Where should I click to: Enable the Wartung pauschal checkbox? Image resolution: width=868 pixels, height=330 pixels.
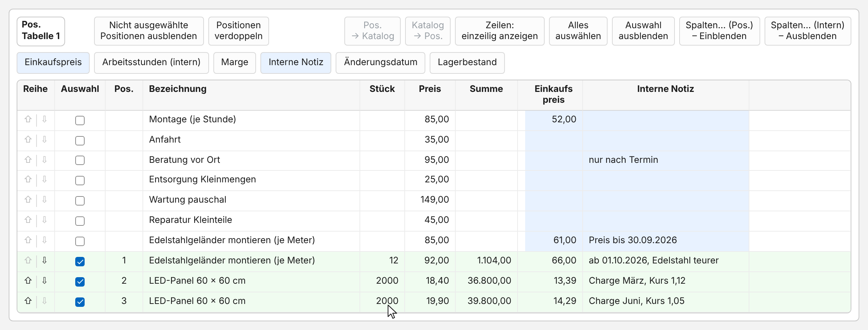point(80,201)
